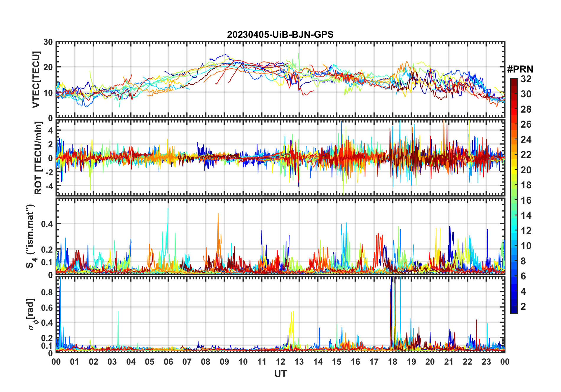Image resolution: width=561 pixels, height=392 pixels.
Task: Select colorbar tick label 24
Action: point(526,139)
